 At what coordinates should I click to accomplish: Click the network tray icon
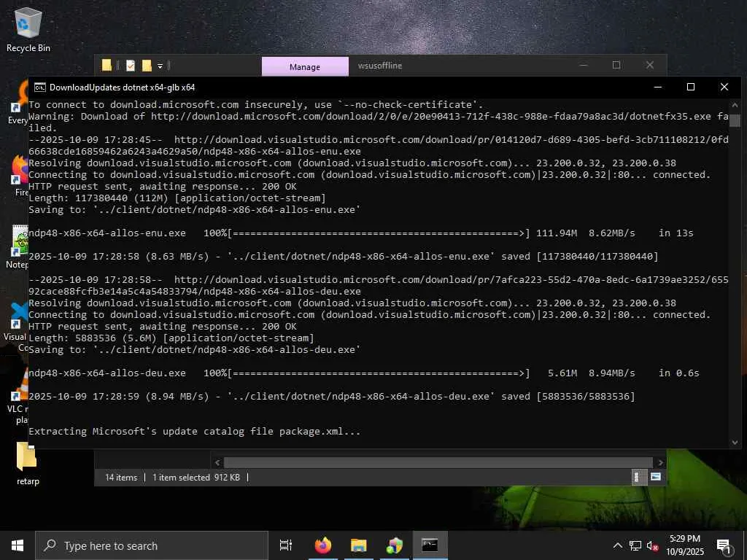(635, 545)
